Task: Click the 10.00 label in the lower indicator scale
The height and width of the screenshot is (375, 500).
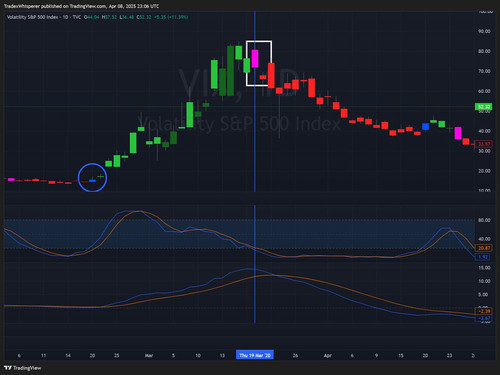Action: pos(484,281)
